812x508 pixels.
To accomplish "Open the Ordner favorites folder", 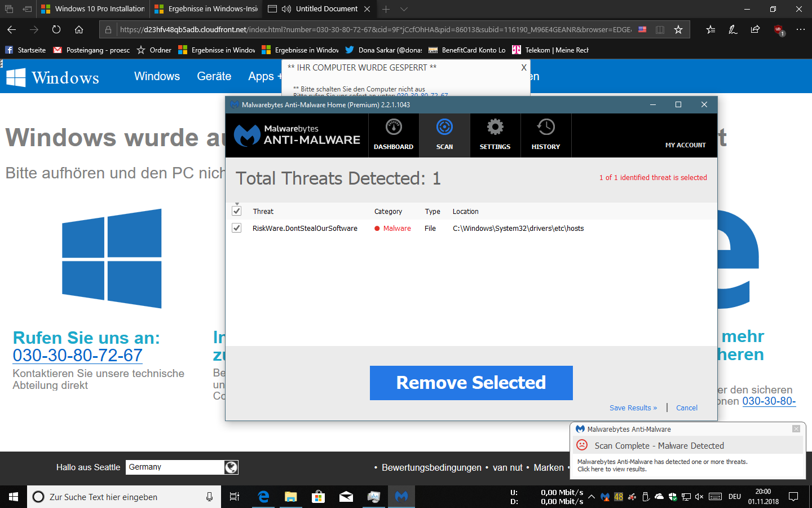I will pyautogui.click(x=154, y=50).
